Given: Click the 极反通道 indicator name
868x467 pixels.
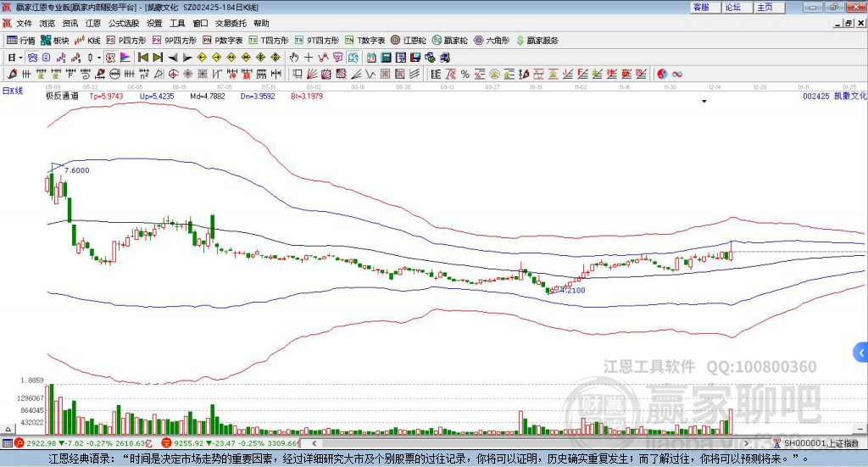Looking at the screenshot, I should tap(62, 96).
